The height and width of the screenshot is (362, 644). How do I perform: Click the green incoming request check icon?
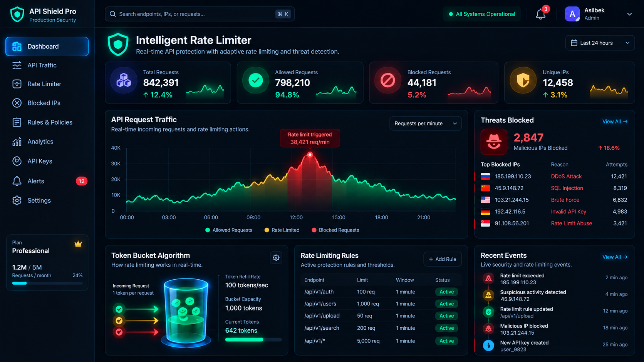click(119, 309)
